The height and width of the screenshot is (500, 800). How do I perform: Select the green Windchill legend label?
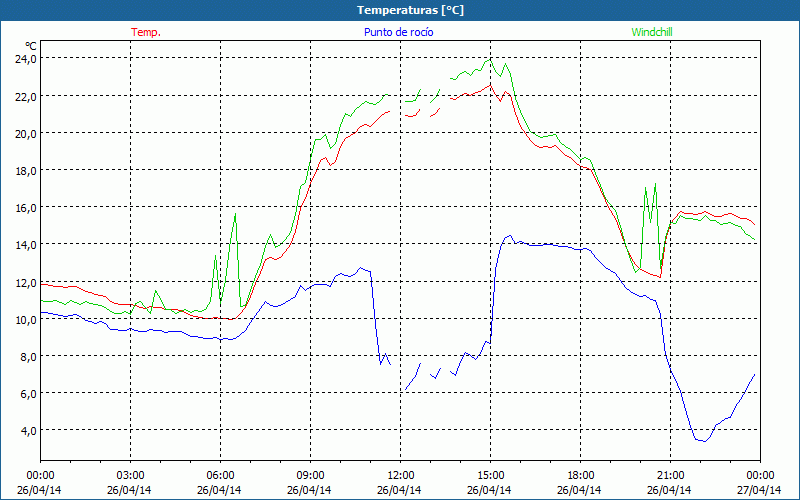[x=652, y=32]
